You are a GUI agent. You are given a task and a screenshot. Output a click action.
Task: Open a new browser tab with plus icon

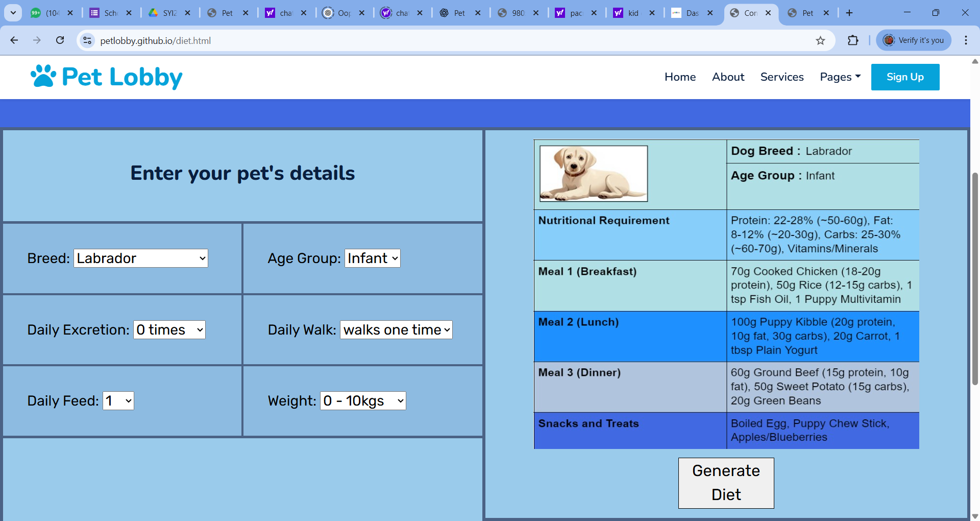click(849, 13)
